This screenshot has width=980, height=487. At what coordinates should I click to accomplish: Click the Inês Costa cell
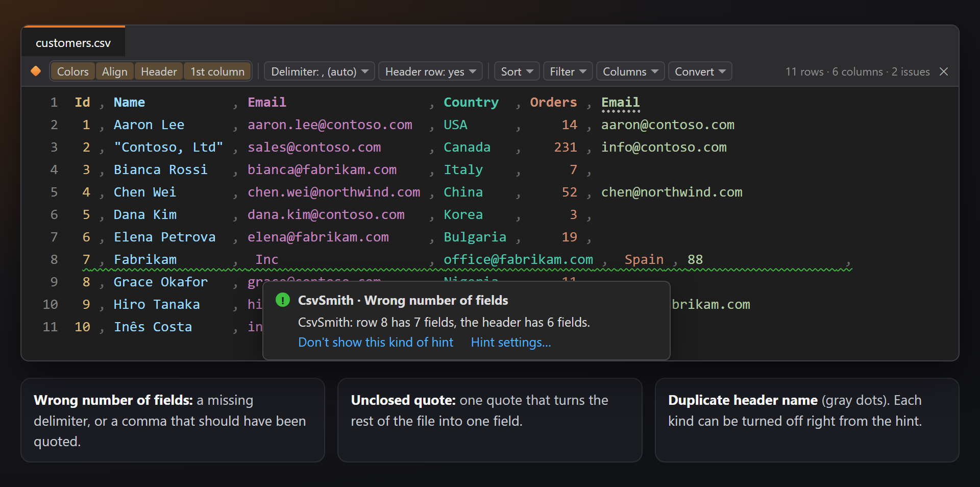tap(153, 327)
